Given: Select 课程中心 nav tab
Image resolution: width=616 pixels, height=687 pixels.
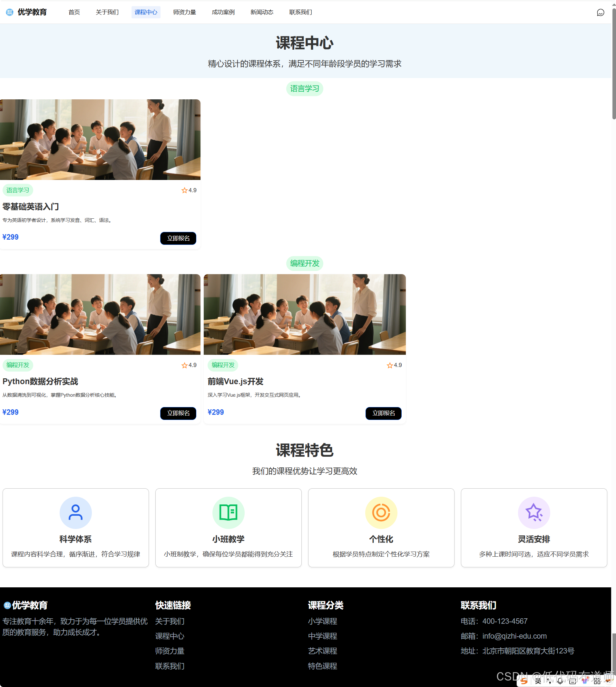Looking at the screenshot, I should tap(146, 12).
